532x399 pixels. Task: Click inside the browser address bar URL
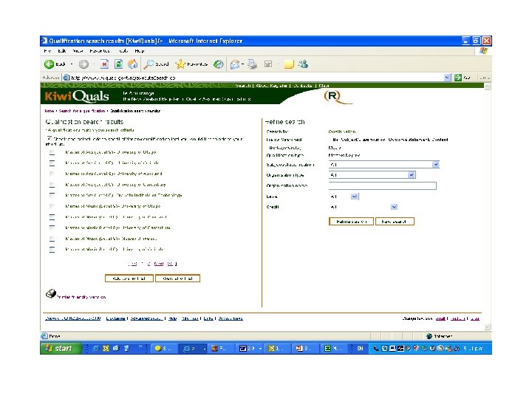(254, 78)
